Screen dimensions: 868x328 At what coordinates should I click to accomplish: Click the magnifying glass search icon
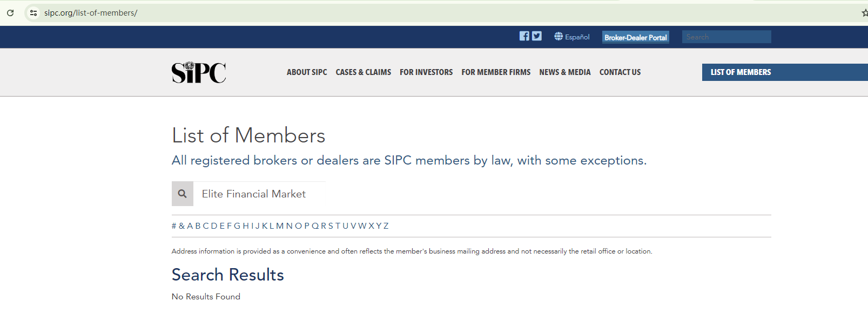point(183,194)
